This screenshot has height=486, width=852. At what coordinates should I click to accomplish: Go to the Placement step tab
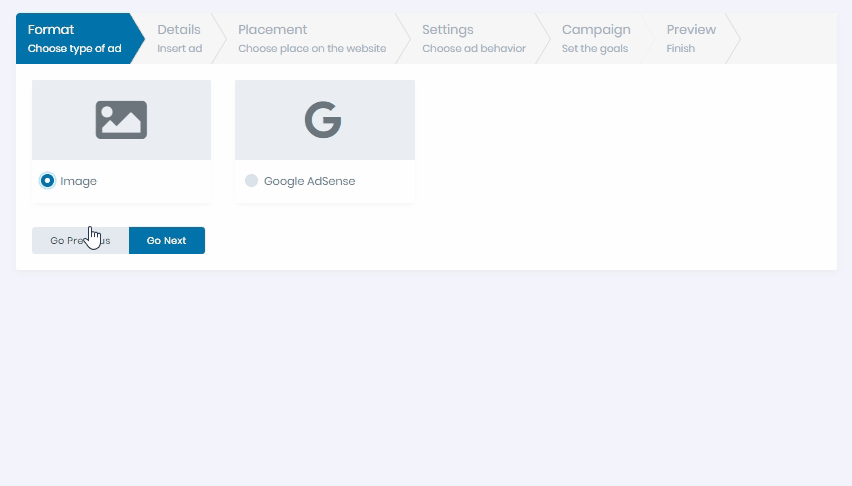312,39
